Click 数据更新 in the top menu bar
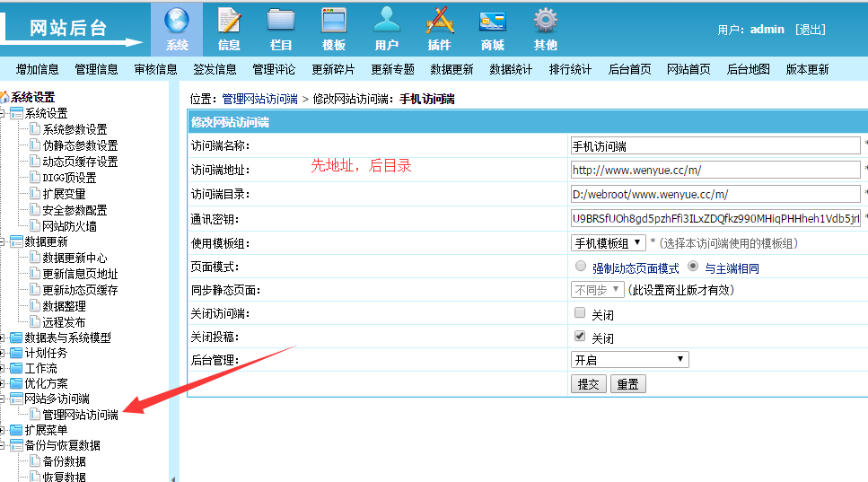Image resolution: width=868 pixels, height=482 pixels. tap(452, 69)
